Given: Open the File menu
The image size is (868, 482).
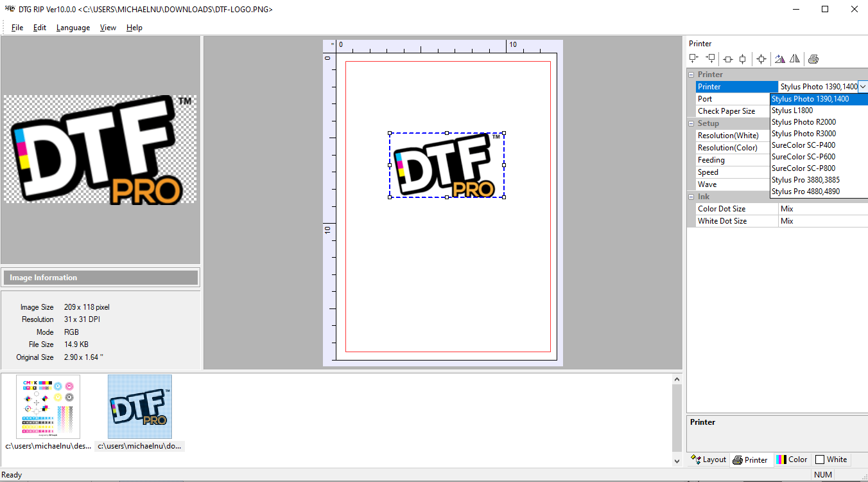Looking at the screenshot, I should coord(17,28).
